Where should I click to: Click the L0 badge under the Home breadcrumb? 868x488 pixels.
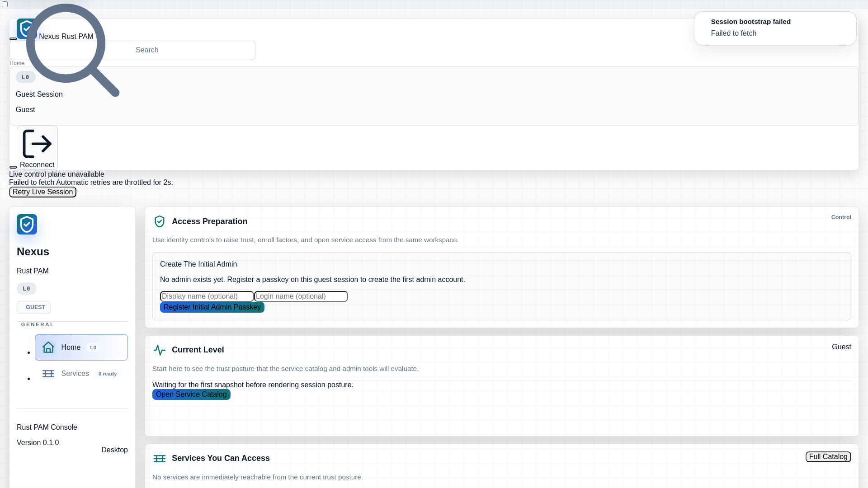26,77
